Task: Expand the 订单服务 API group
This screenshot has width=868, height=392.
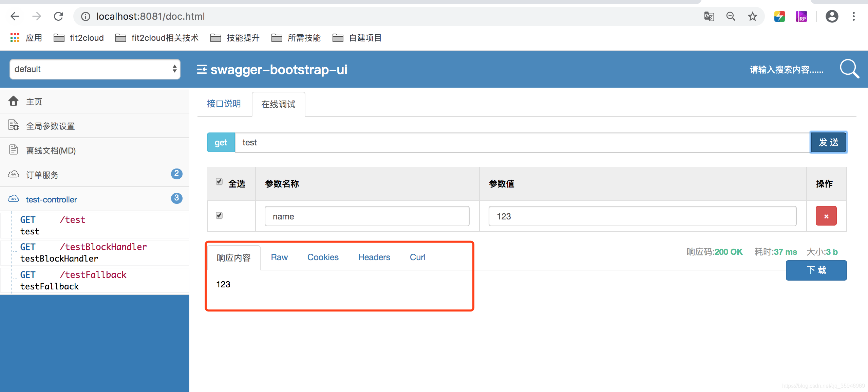Action: pos(95,175)
